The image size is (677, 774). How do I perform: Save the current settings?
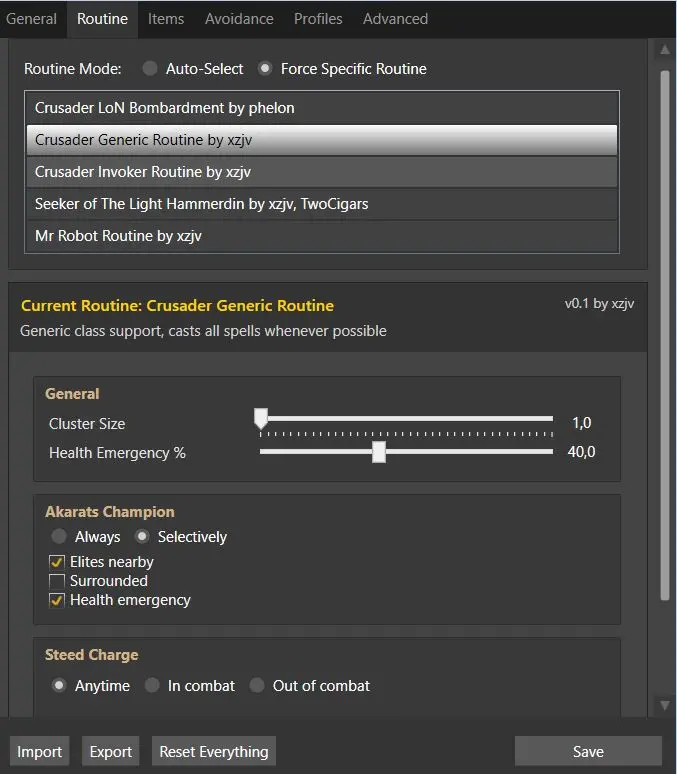pos(588,751)
